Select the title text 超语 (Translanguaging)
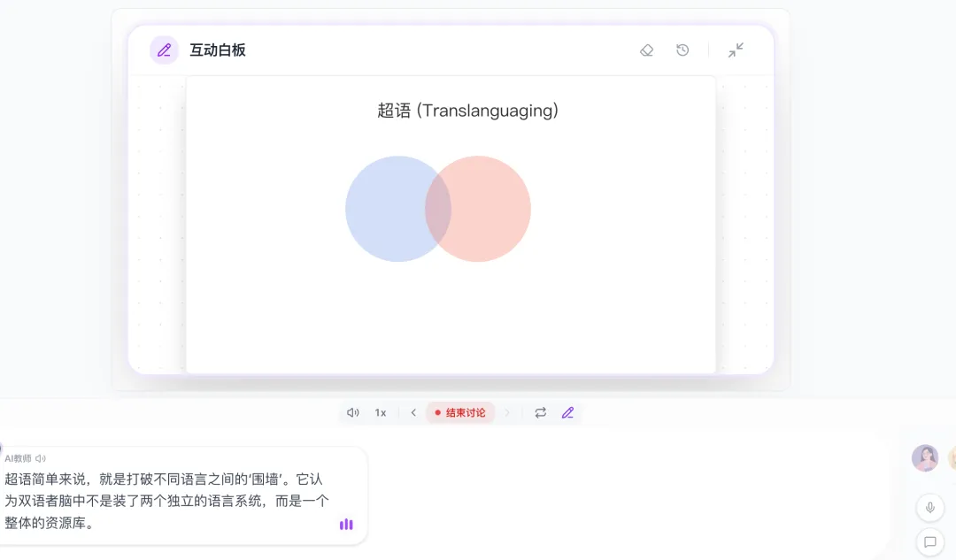The width and height of the screenshot is (956, 560). coord(467,111)
